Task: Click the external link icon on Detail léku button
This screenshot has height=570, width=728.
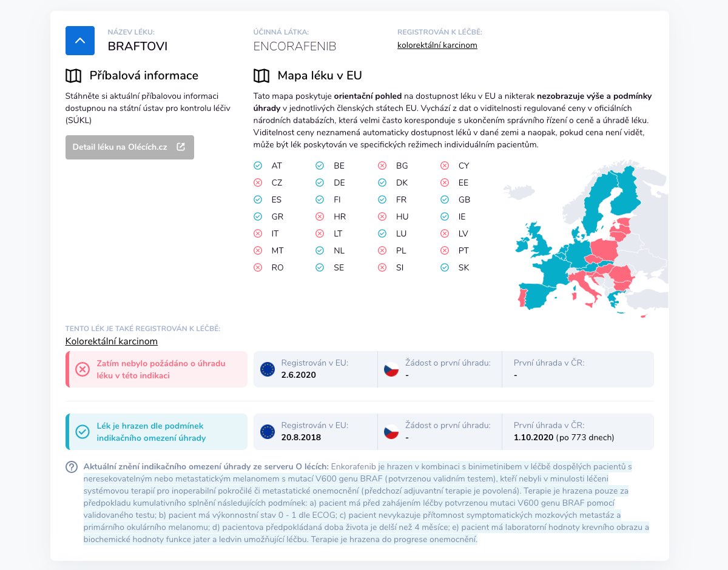Action: (x=181, y=147)
